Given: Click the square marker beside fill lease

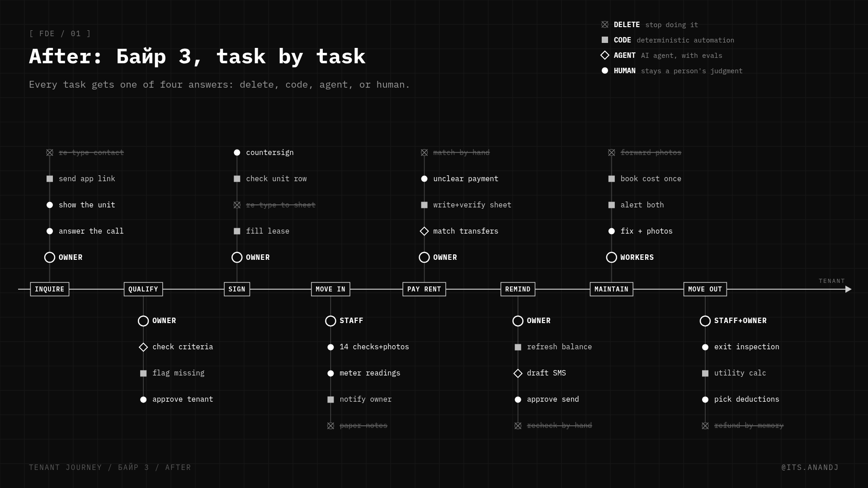Looking at the screenshot, I should [237, 231].
